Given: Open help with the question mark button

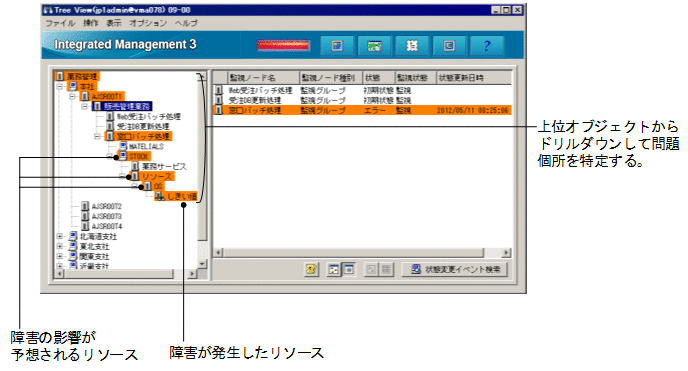Looking at the screenshot, I should (x=486, y=46).
